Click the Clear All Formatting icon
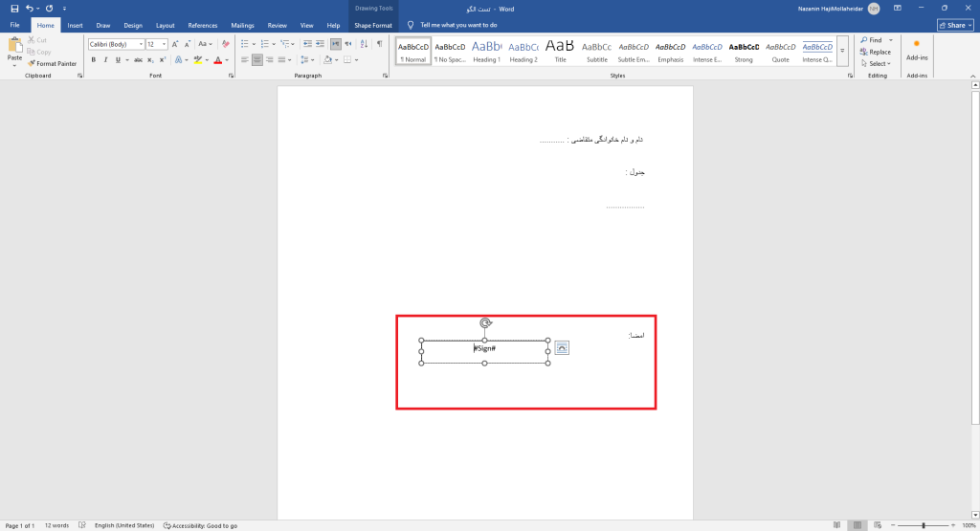The height and width of the screenshot is (531, 980). pyautogui.click(x=225, y=44)
